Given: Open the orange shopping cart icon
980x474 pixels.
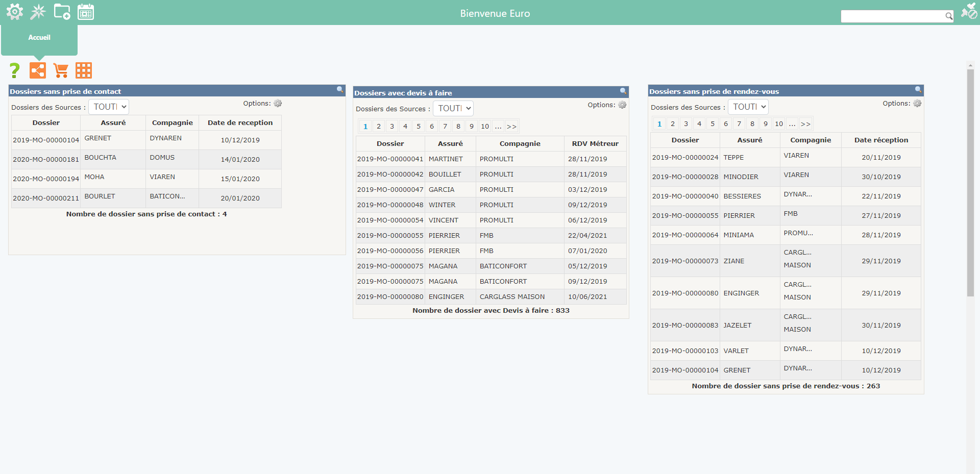Looking at the screenshot, I should click(61, 70).
